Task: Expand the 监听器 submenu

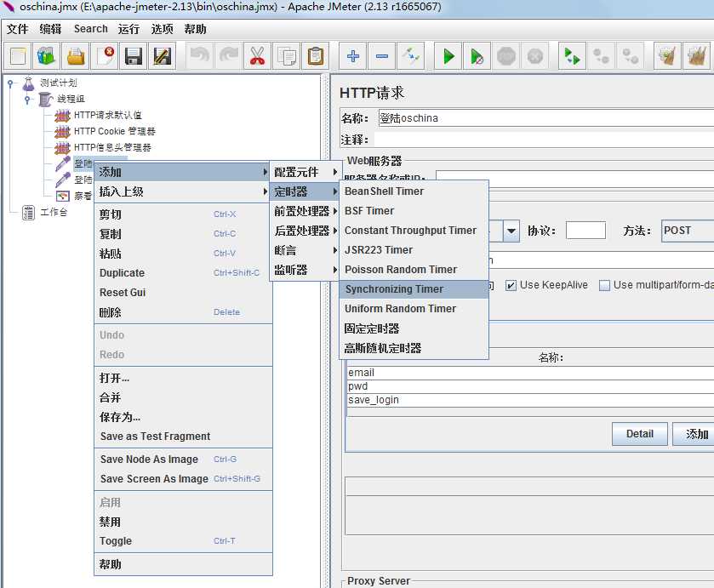Action: click(306, 270)
